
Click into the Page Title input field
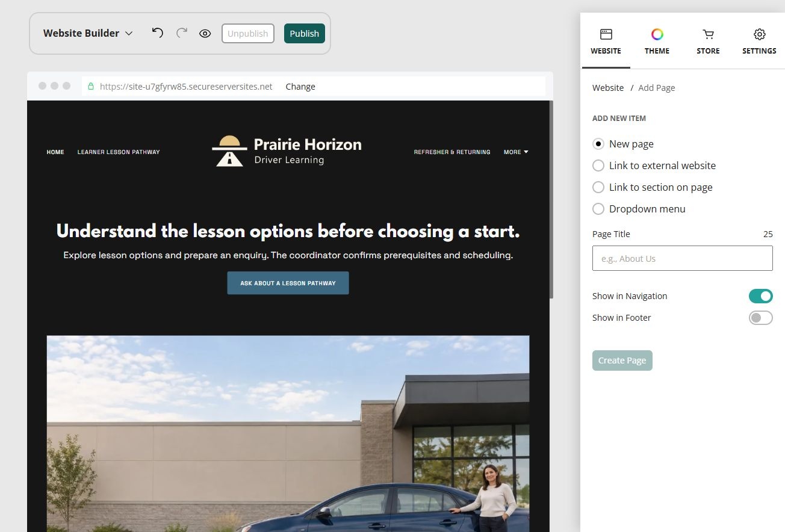[x=682, y=258]
